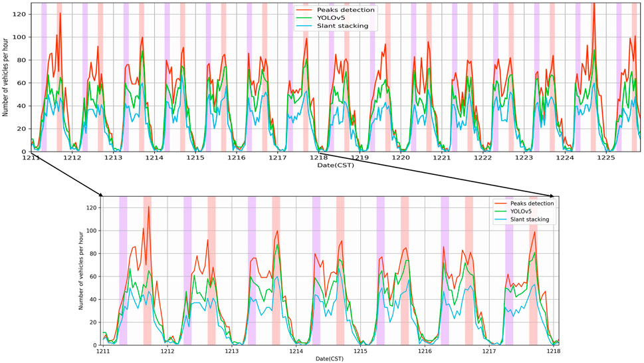Image resolution: width=644 pixels, height=363 pixels.
Task: Click the 20 y-axis tick on the overview chart
Action: coord(22,129)
